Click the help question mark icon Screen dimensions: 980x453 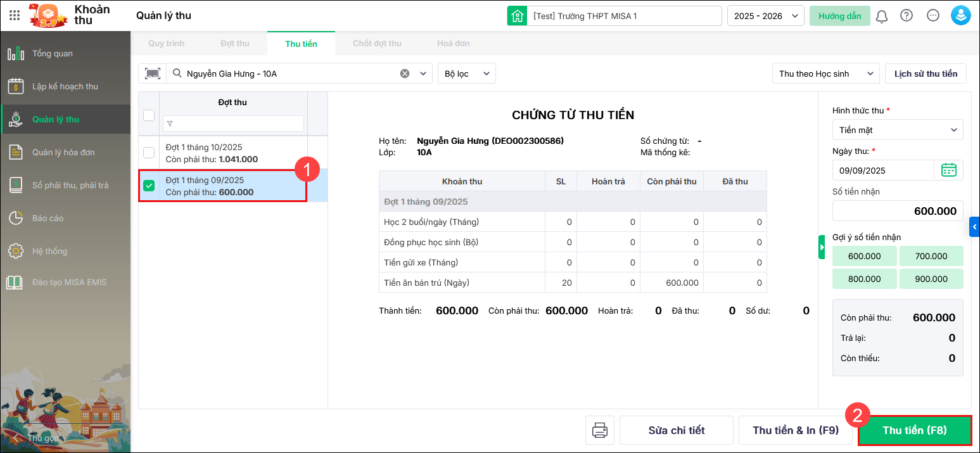(x=907, y=16)
